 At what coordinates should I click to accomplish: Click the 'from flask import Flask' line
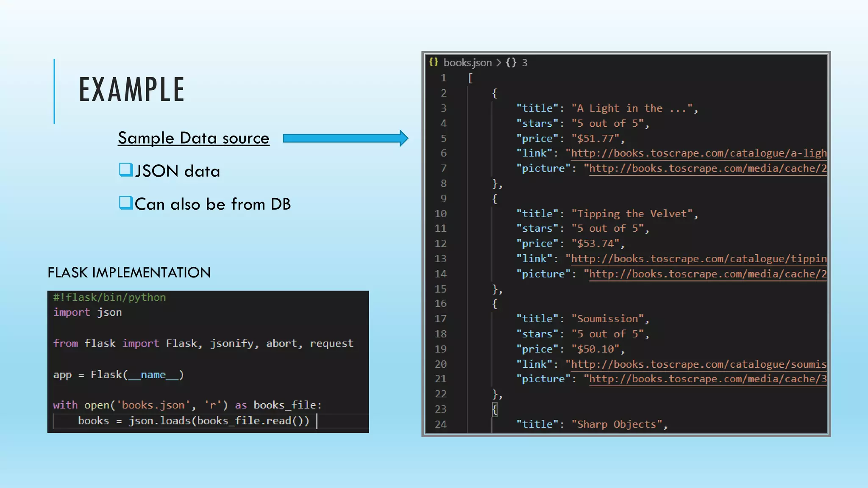click(203, 344)
